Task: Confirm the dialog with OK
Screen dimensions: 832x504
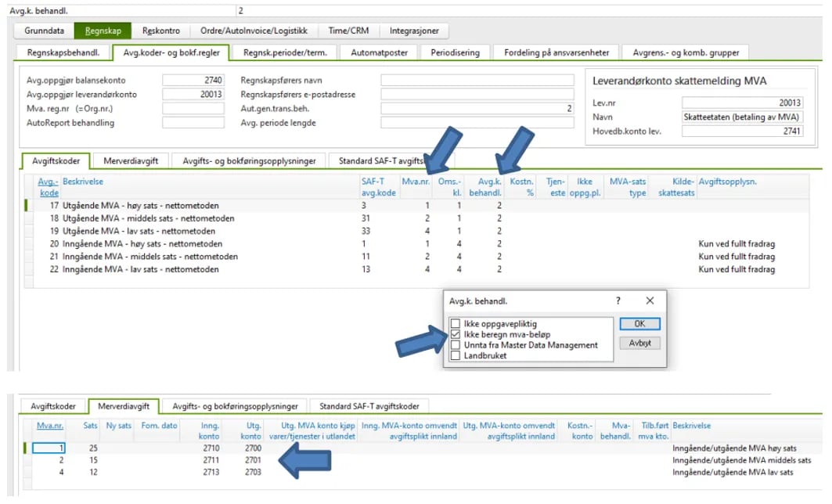Action: coord(640,324)
